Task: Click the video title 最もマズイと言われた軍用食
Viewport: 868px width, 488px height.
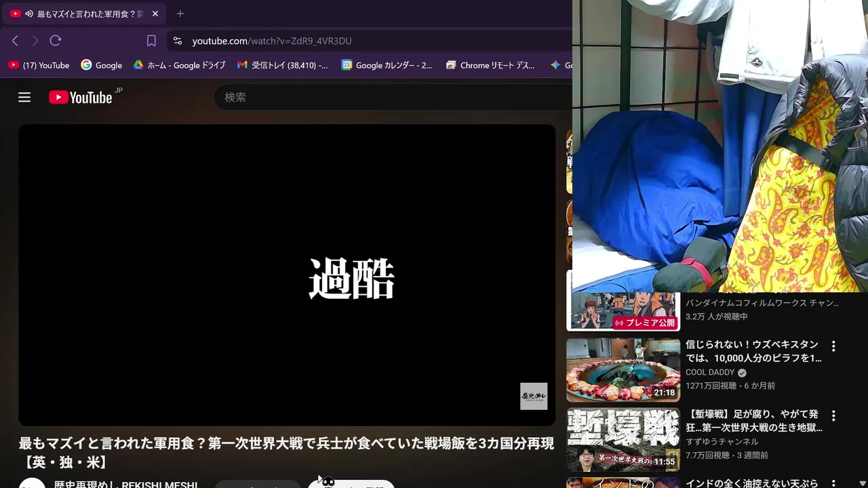Action: click(x=286, y=453)
